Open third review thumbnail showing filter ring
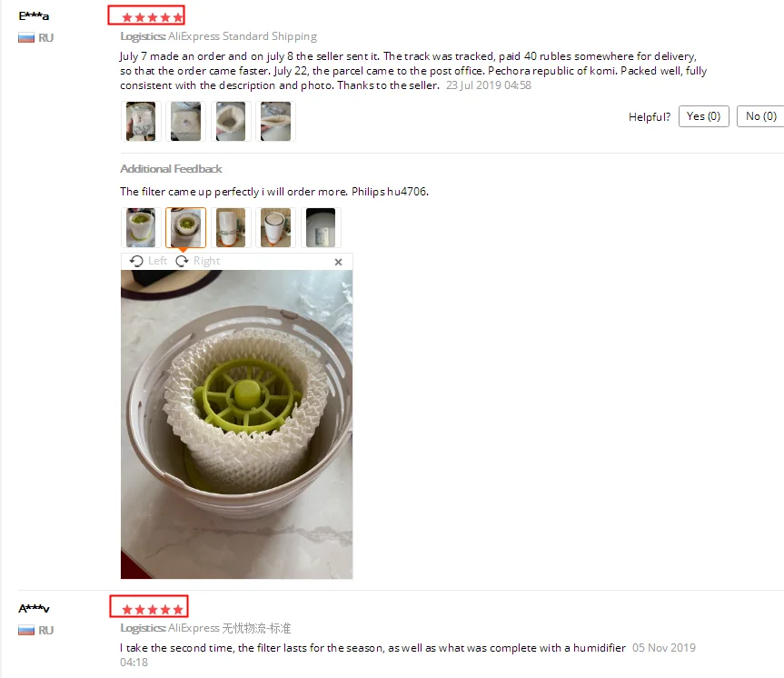This screenshot has height=678, width=784. (231, 121)
